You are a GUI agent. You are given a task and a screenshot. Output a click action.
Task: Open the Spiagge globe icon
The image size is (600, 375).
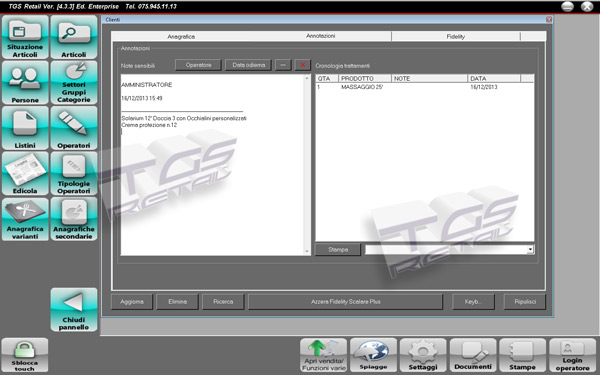point(373,355)
